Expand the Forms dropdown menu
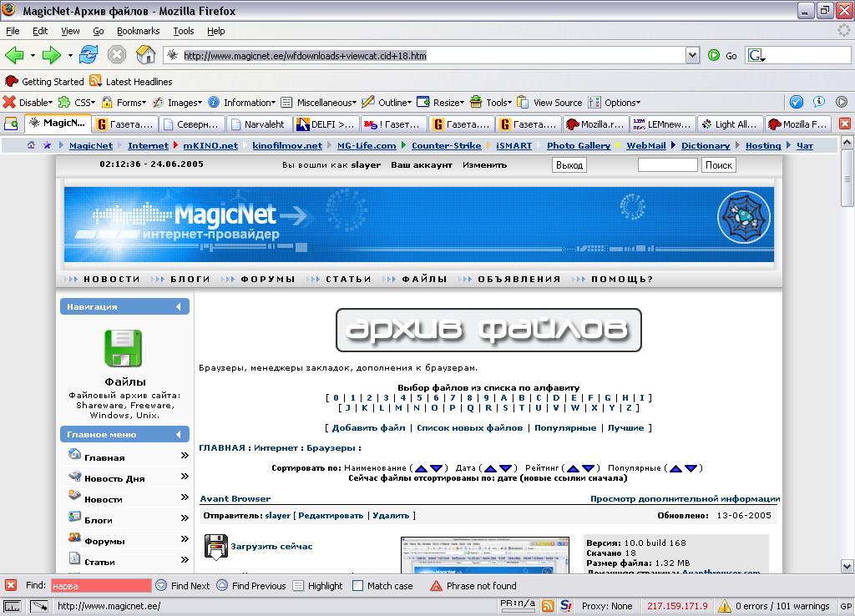855x616 pixels. tap(124, 102)
